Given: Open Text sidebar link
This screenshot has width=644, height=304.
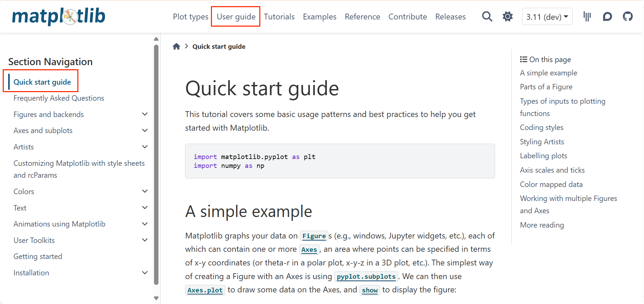Looking at the screenshot, I should [20, 208].
